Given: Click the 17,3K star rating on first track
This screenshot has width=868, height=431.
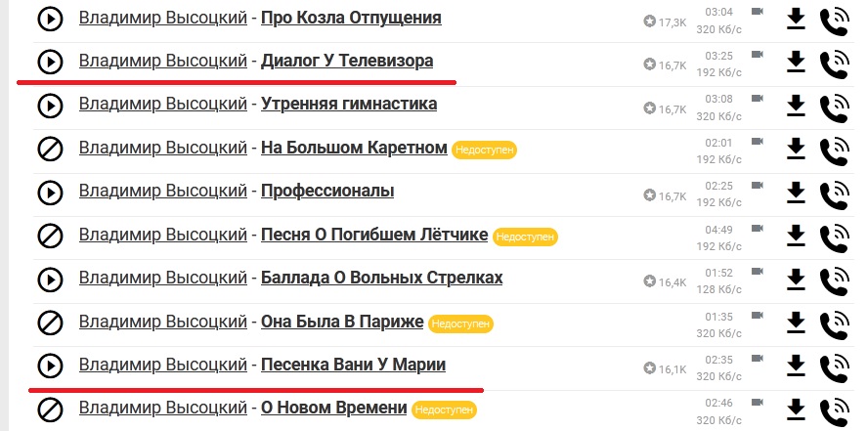Looking at the screenshot, I should [665, 22].
